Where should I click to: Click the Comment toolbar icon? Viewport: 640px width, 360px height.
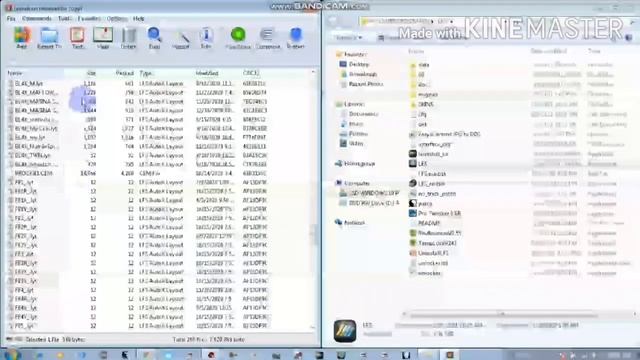tap(268, 38)
